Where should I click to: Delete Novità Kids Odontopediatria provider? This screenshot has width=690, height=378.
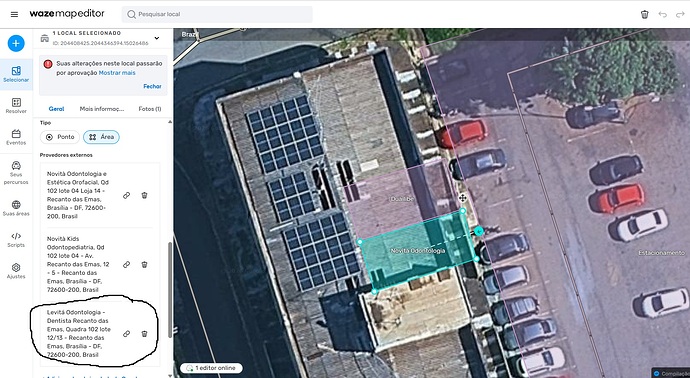point(144,264)
